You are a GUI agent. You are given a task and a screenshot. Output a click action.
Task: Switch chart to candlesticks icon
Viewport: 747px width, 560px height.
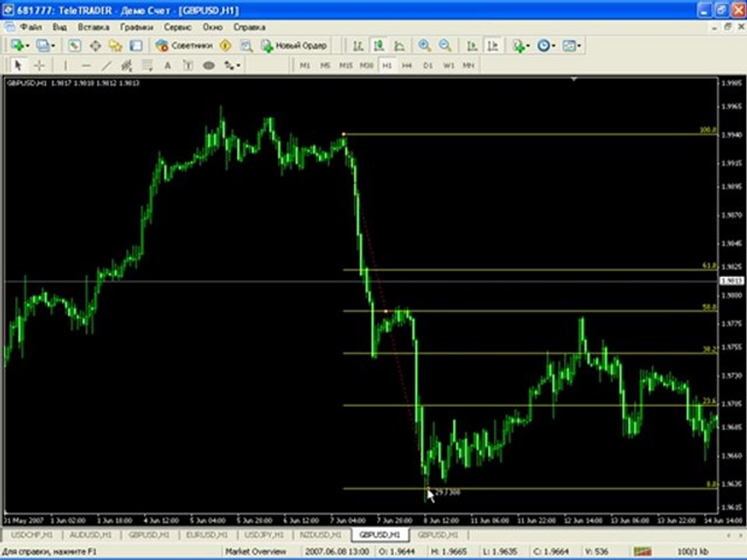[379, 46]
